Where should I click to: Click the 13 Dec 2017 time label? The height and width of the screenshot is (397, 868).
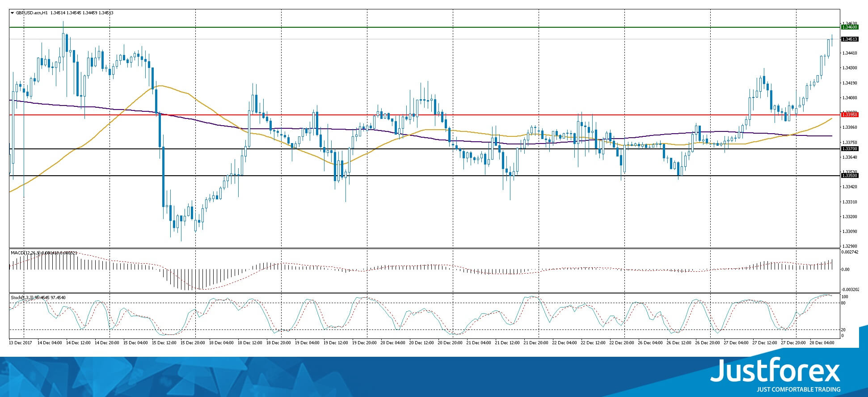pyautogui.click(x=20, y=343)
